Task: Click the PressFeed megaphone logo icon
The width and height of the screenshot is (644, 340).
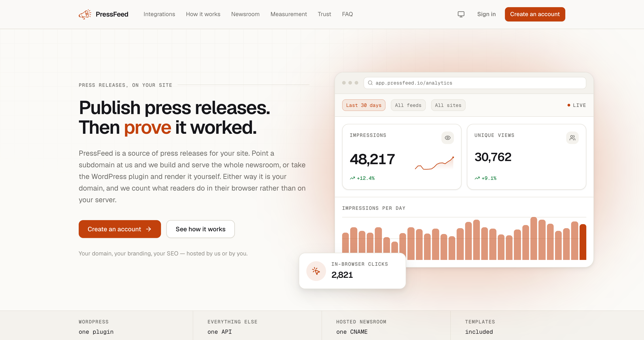Action: pyautogui.click(x=85, y=14)
